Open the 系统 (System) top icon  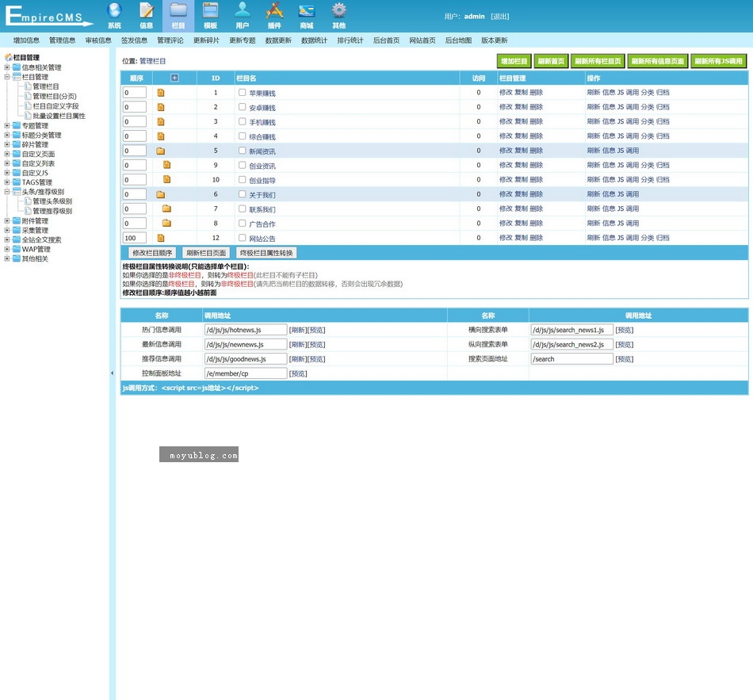(x=114, y=15)
